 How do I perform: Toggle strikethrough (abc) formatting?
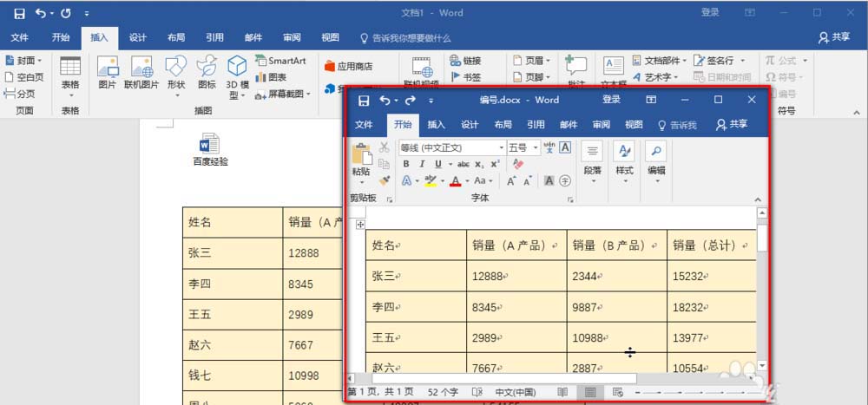463,164
